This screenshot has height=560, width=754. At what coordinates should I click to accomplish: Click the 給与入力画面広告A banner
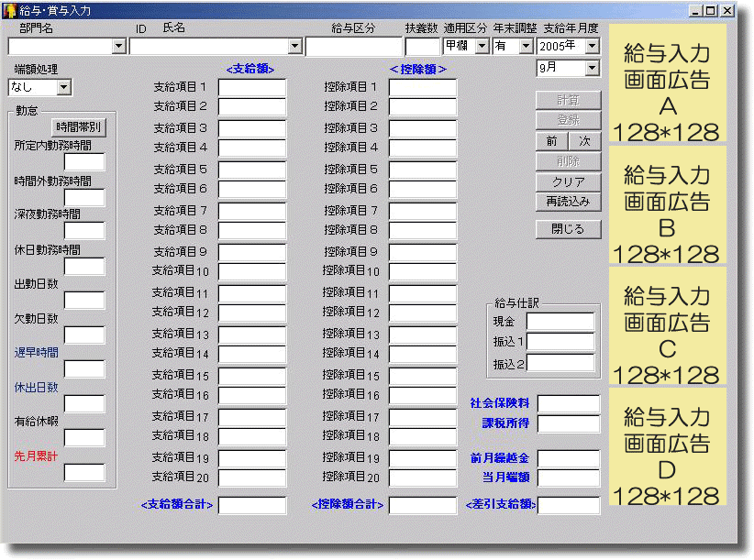tap(667, 84)
